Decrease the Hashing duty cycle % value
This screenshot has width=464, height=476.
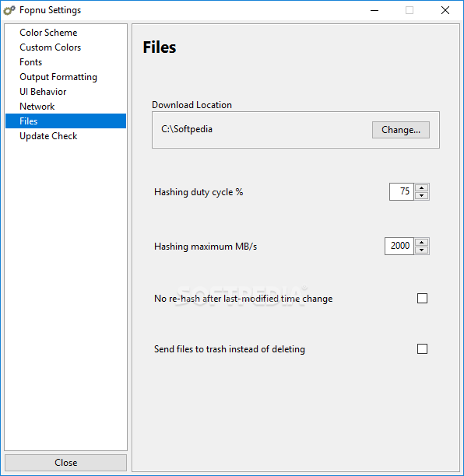pos(421,195)
